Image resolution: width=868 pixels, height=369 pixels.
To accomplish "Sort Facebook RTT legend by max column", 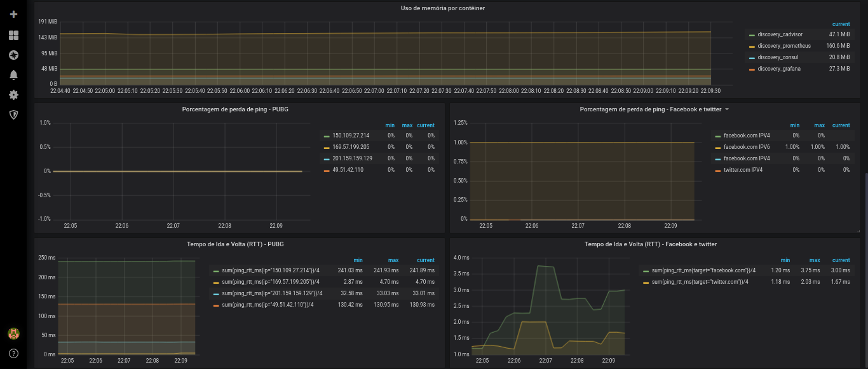I will click(815, 260).
